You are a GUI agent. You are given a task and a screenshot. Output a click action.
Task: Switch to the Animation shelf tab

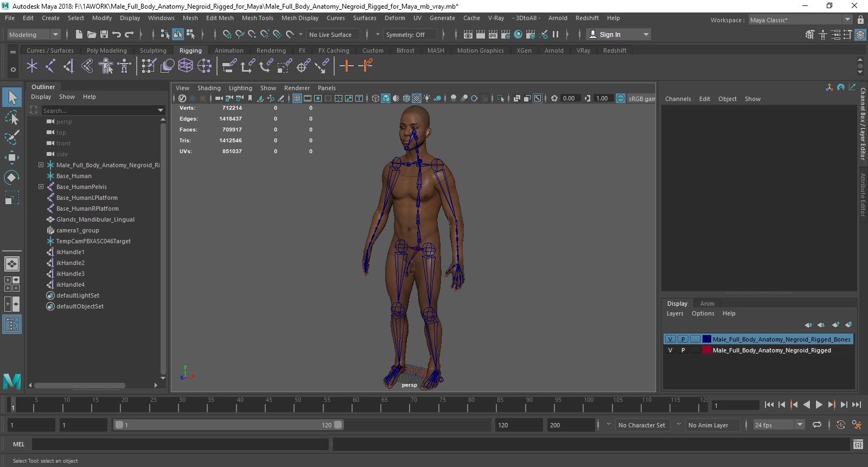click(229, 51)
